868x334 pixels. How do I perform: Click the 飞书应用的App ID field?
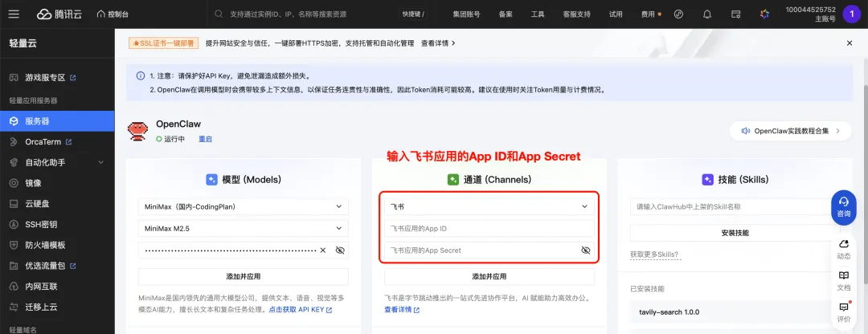coord(489,228)
